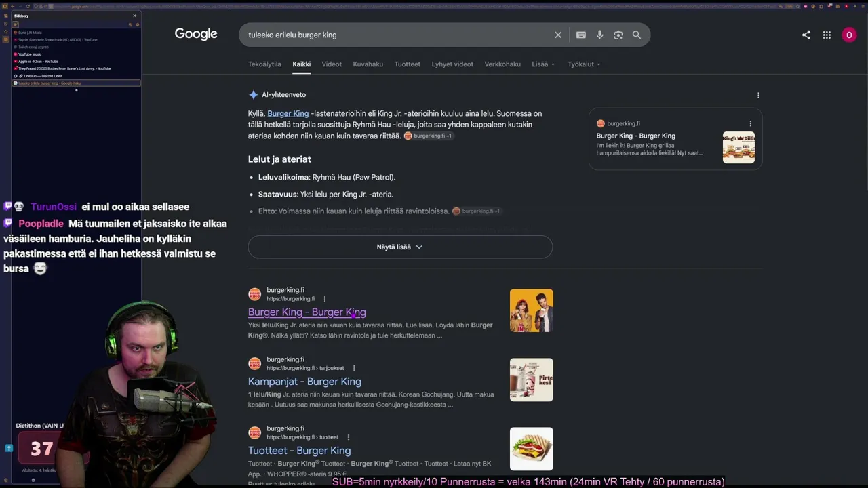868x488 pixels.
Task: Open the Burger King - Burger King result title
Action: pos(307,312)
